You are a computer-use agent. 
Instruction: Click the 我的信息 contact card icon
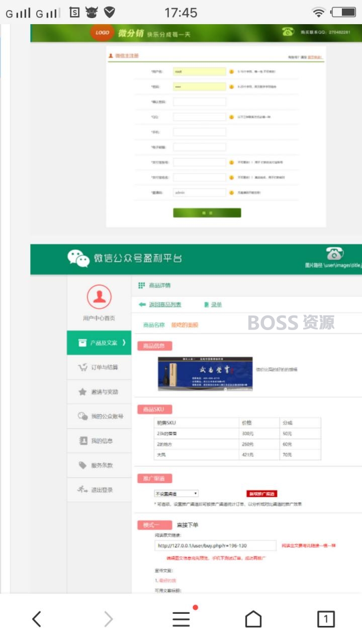(83, 440)
